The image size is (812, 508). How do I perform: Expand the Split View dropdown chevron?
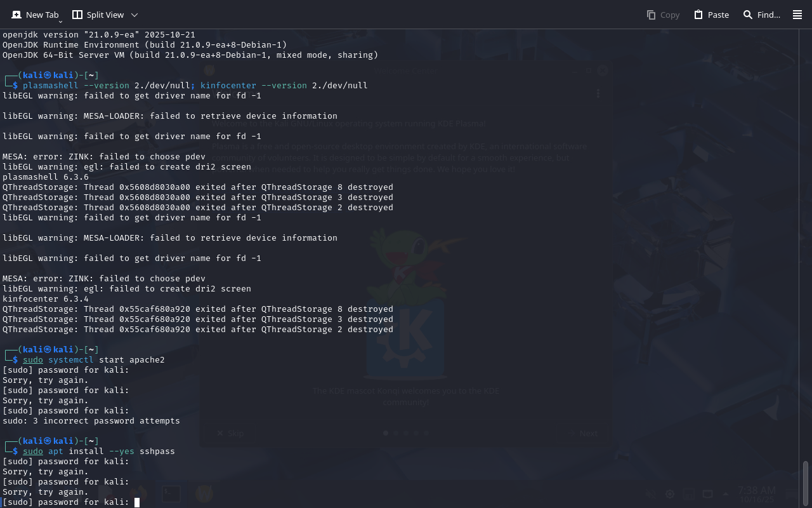click(x=134, y=15)
